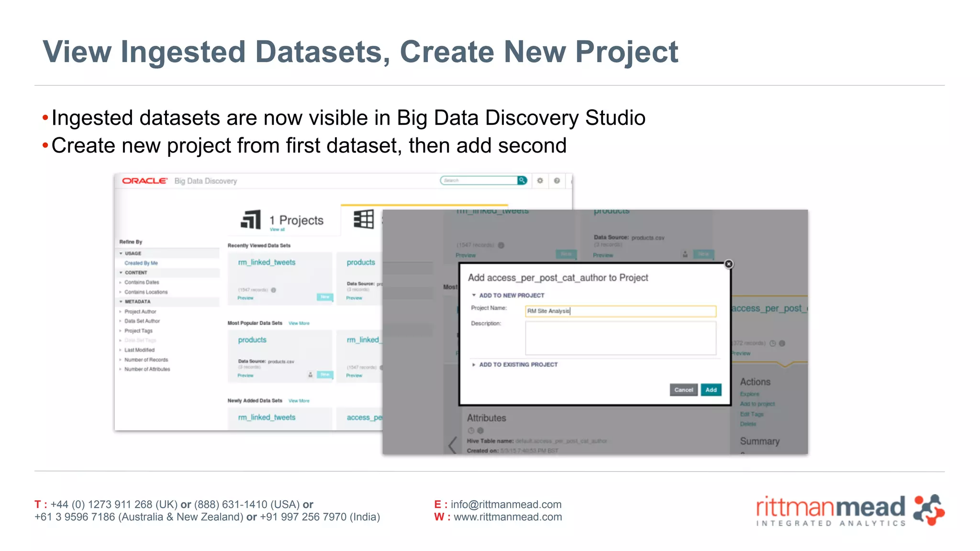Click the help question mark icon
This screenshot has height=551, width=980.
(557, 181)
